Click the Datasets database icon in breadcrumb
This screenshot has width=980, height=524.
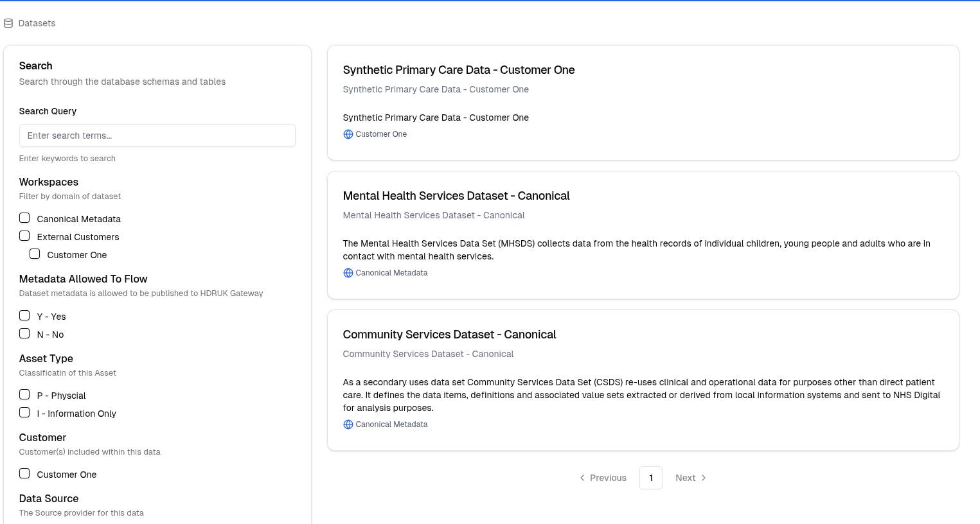point(8,23)
